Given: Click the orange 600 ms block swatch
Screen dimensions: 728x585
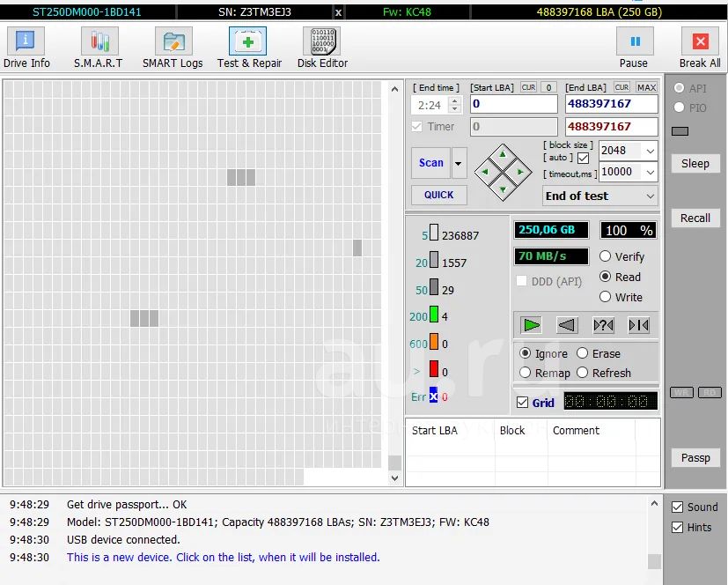Looking at the screenshot, I should click(434, 342).
